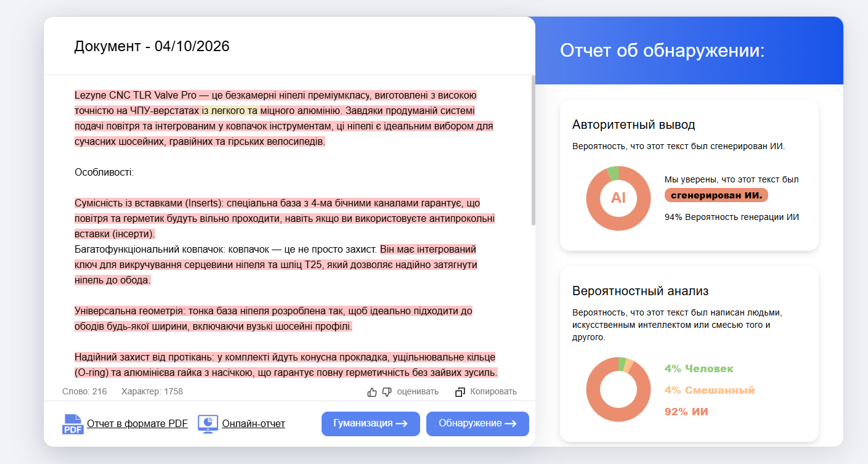Click the PDF report file icon
Image resolution: width=868 pixels, height=464 pixels.
(x=73, y=424)
